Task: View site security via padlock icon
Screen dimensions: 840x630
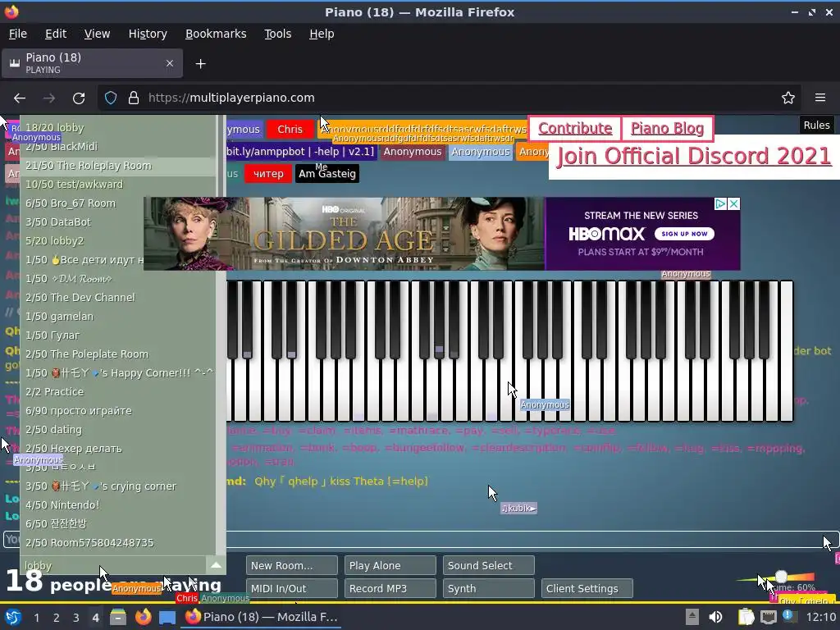Action: [x=134, y=98]
